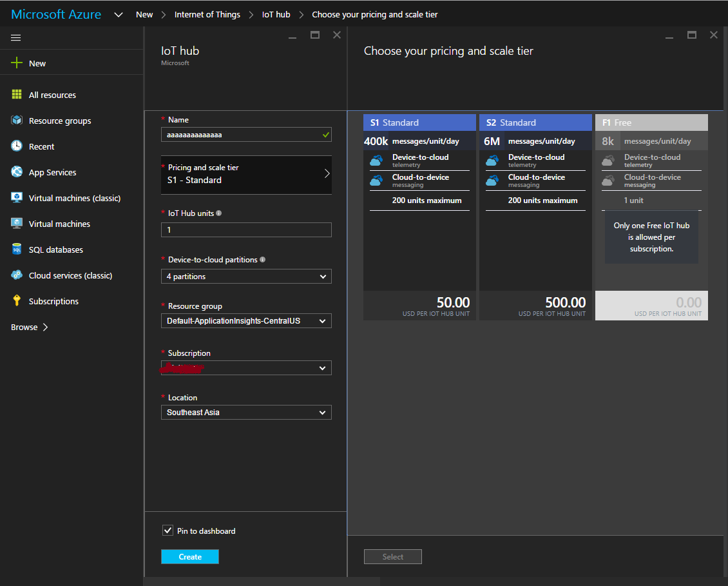Viewport: 728px width, 586px height.
Task: Open the hamburger menu icon
Action: 16,37
